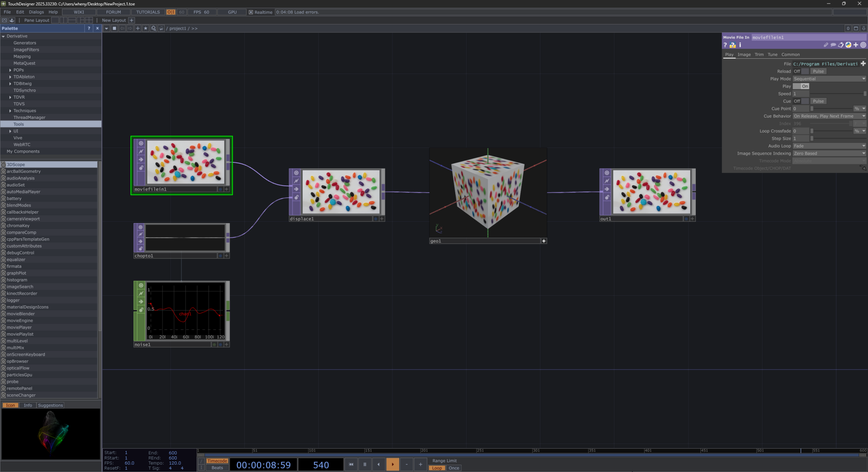The height and width of the screenshot is (472, 868).
Task: Click the TUTORIALS button
Action: pyautogui.click(x=148, y=12)
